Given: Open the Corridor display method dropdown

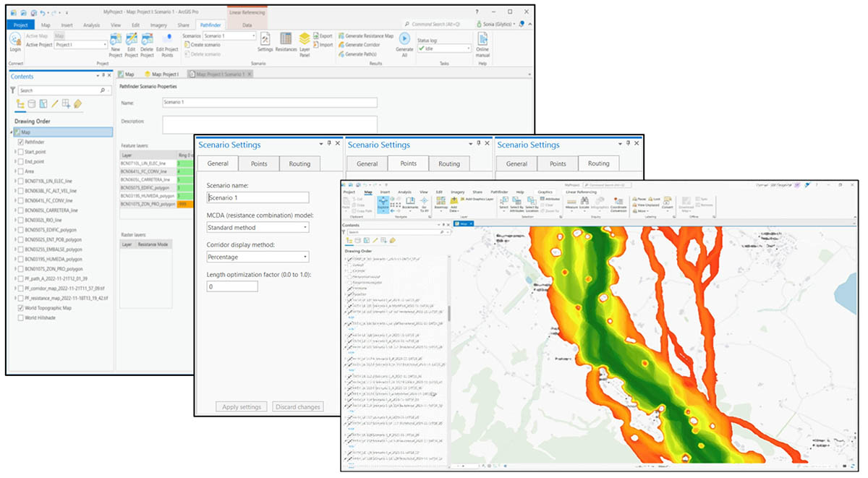Looking at the screenshot, I should 305,255.
